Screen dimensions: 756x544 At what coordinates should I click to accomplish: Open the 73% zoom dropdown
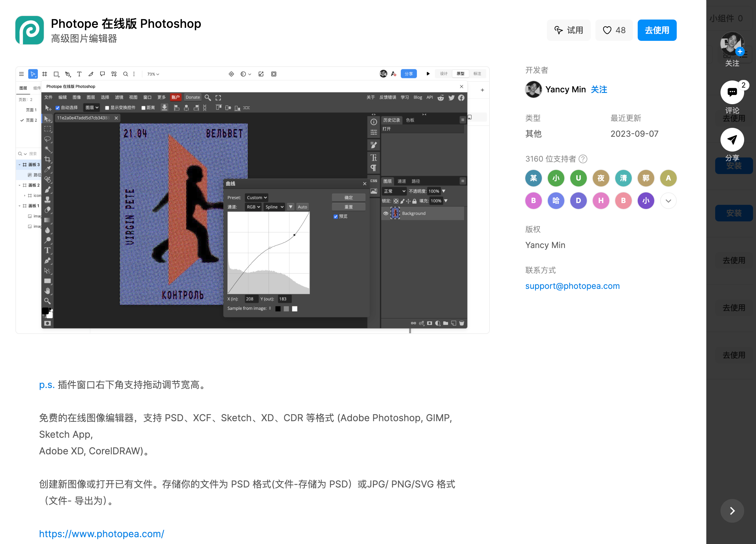(x=153, y=74)
